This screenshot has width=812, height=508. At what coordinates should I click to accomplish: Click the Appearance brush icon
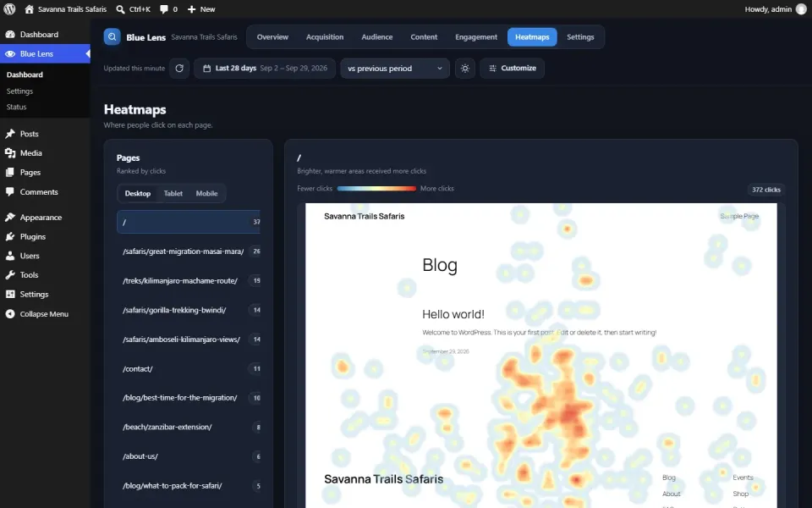coord(10,218)
